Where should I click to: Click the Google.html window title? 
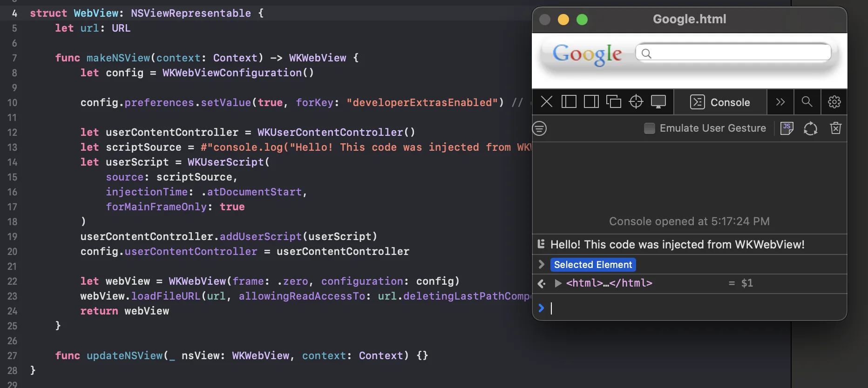[x=689, y=19]
